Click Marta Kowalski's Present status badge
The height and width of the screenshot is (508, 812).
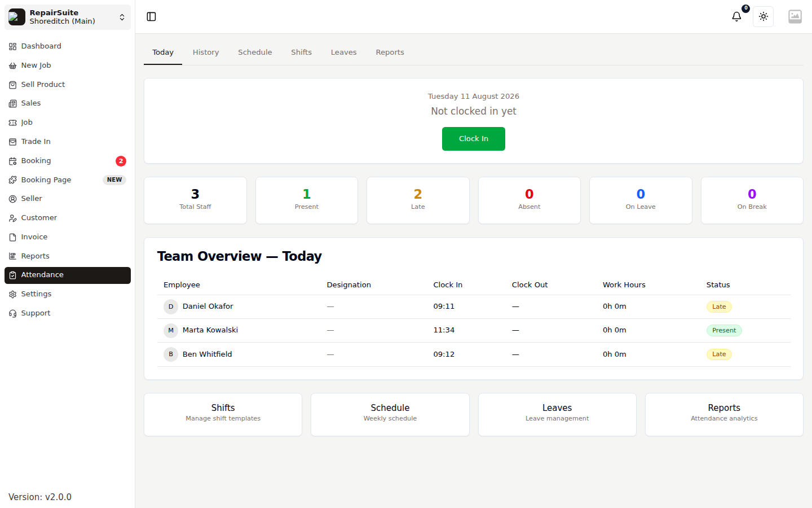click(x=724, y=330)
